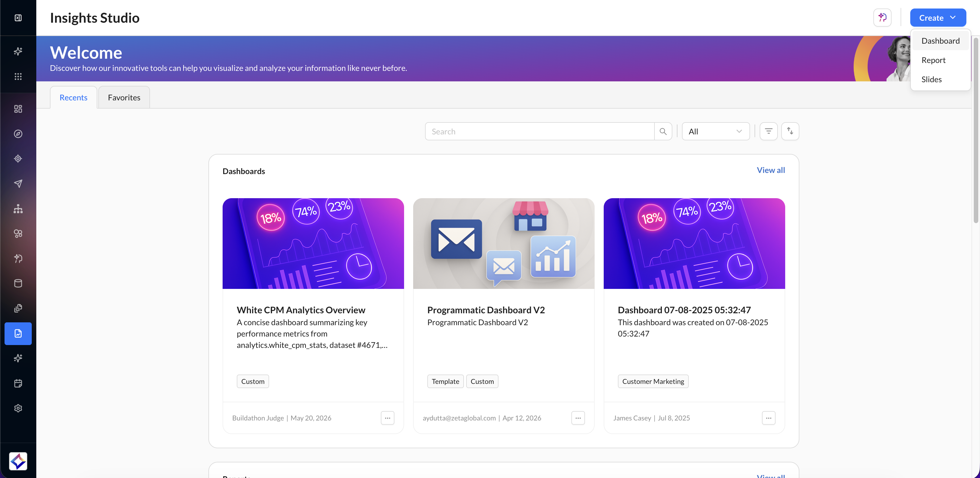Viewport: 980px width, 478px height.
Task: Click the Custom tag on Programmatic Dashboard V2
Action: [482, 381]
